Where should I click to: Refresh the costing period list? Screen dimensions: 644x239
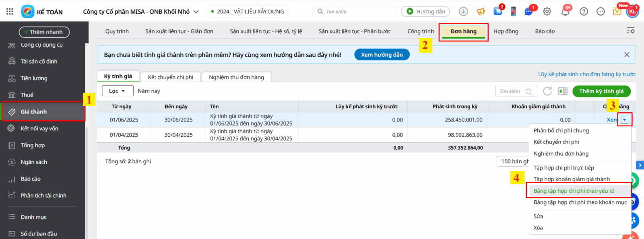click(x=547, y=91)
